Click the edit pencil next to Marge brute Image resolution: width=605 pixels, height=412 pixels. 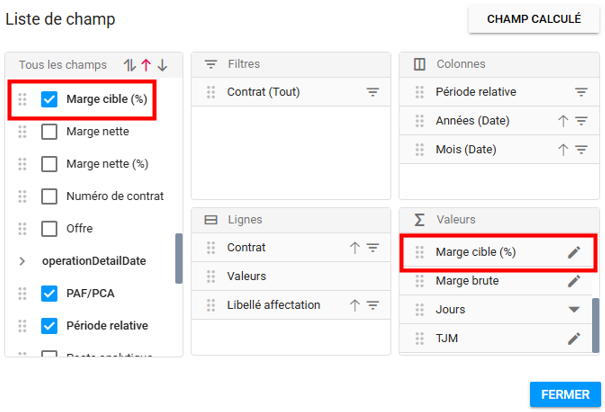click(574, 281)
